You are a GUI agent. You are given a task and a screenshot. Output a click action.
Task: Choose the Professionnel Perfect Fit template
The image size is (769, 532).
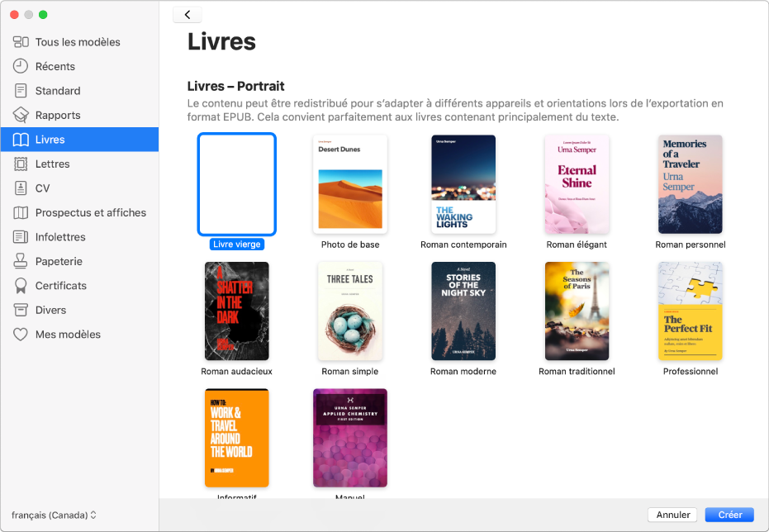click(x=690, y=311)
